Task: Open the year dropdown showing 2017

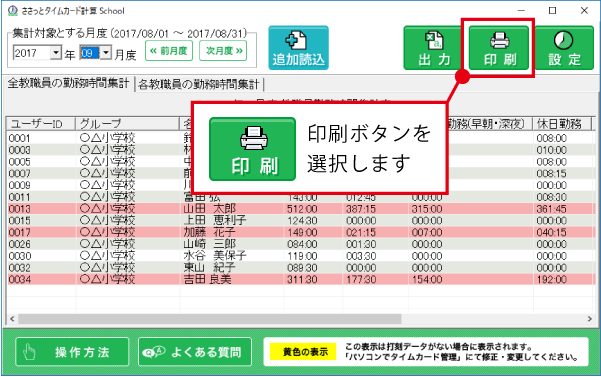Action: [x=56, y=52]
